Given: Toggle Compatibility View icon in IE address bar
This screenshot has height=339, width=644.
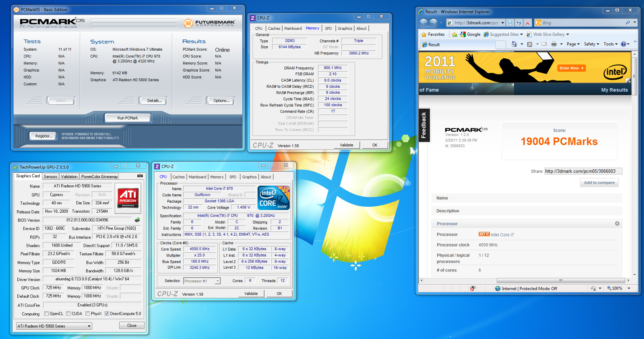Looking at the screenshot, I should tap(510, 23).
